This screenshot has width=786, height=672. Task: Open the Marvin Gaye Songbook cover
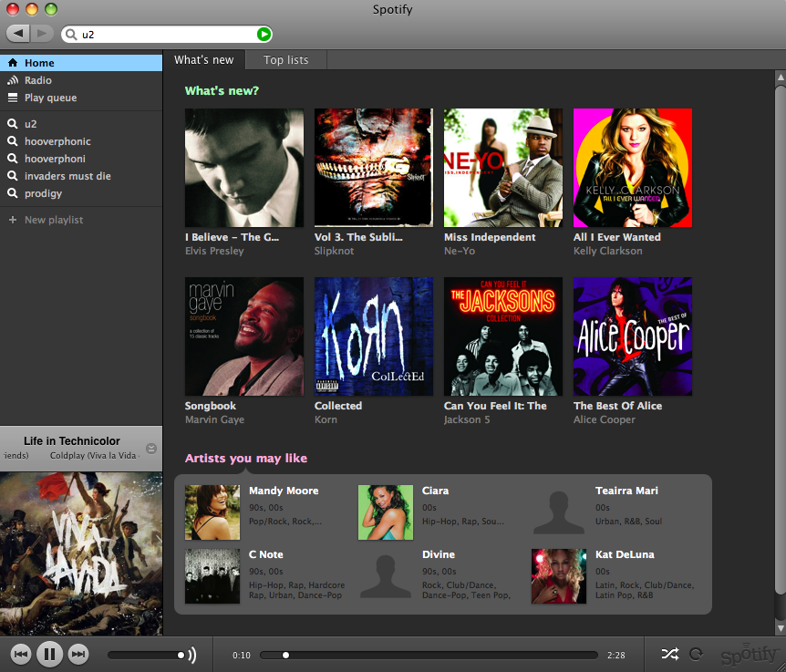pyautogui.click(x=244, y=336)
